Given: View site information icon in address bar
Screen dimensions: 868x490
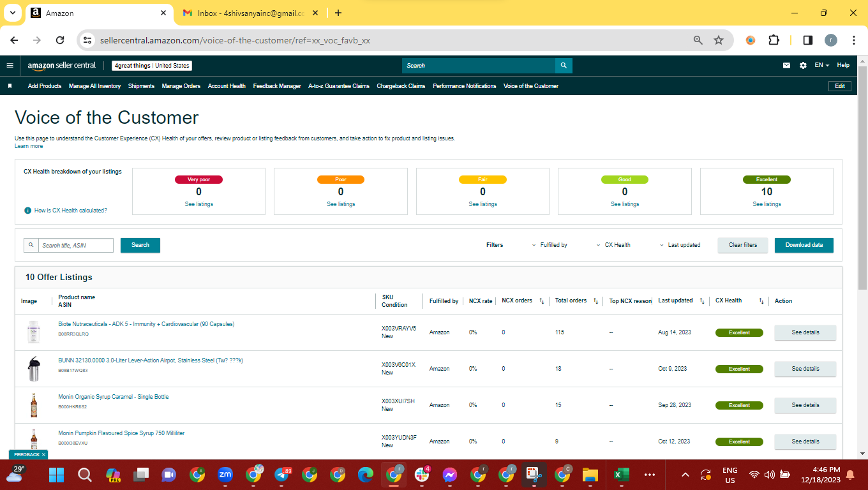Looking at the screenshot, I should (x=88, y=40).
